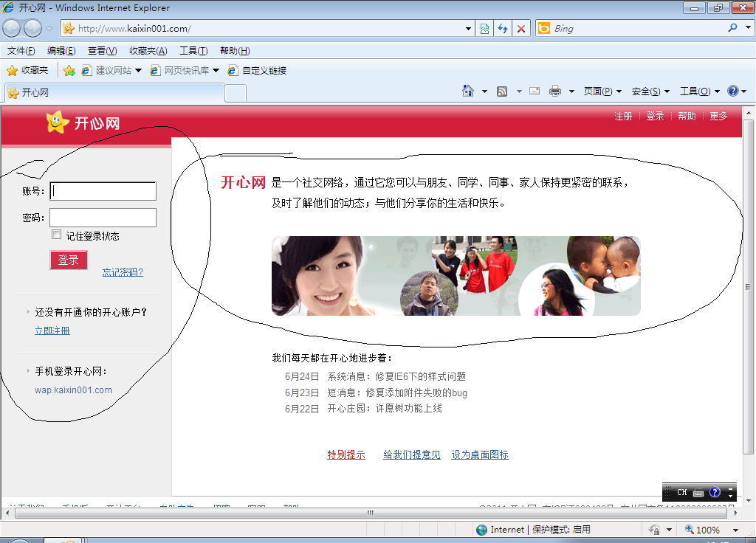Viewport: 756px width, 543px height.
Task: Click the CH input language indicator
Action: (x=681, y=492)
